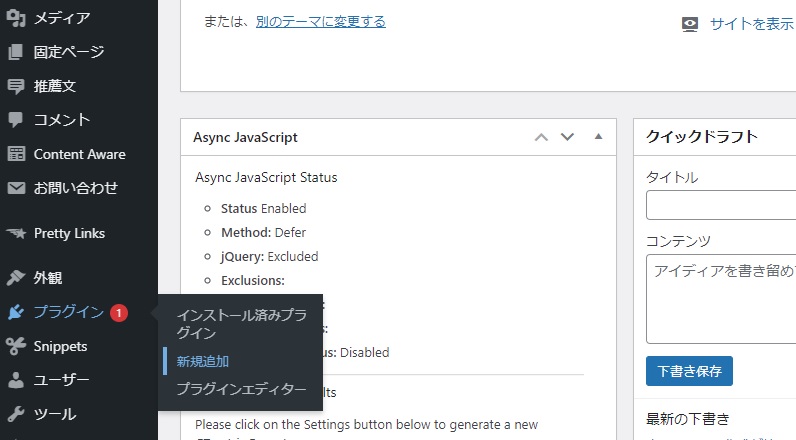Viewport: 796px width, 440px height.
Task: Click the Async JavaScript widget title
Action: (x=245, y=137)
